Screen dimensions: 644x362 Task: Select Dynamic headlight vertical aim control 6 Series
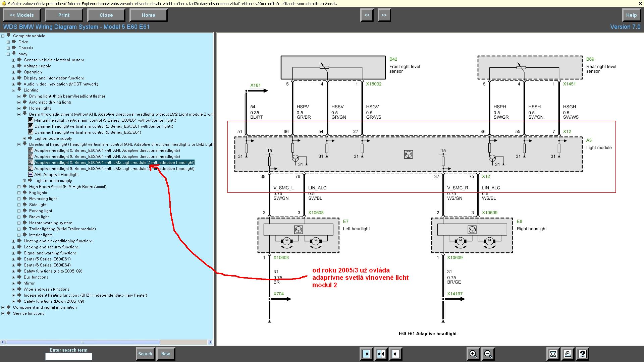88,132
